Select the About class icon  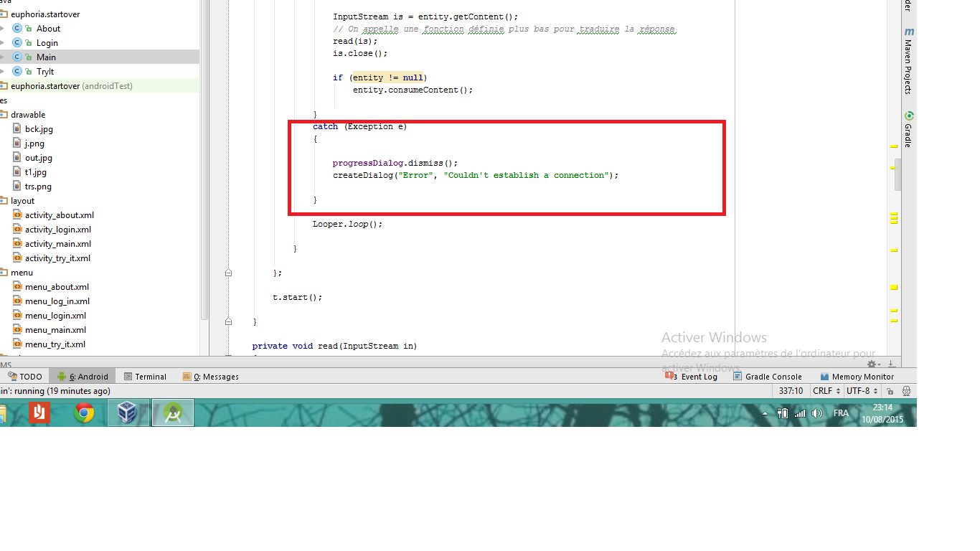tap(17, 29)
